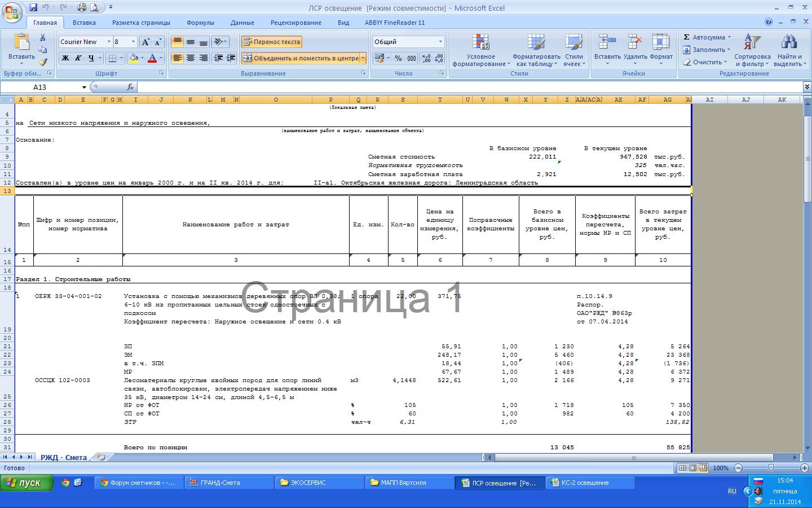Screen dimensions: 812x508
Task: Expand the Name Box dropdown arrow
Action: 84,87
